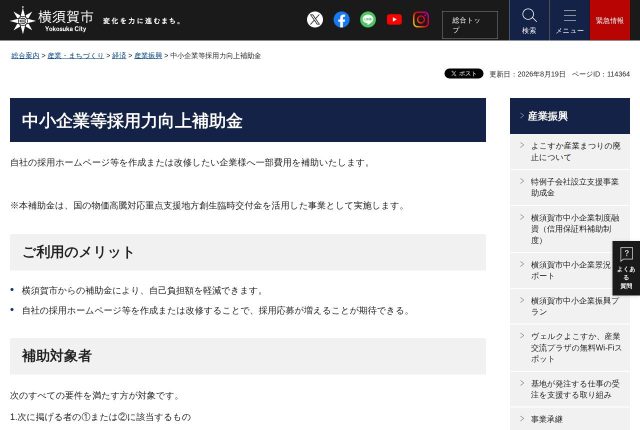Go to 総合案内 breadcrumb link
The height and width of the screenshot is (430, 640).
point(25,55)
